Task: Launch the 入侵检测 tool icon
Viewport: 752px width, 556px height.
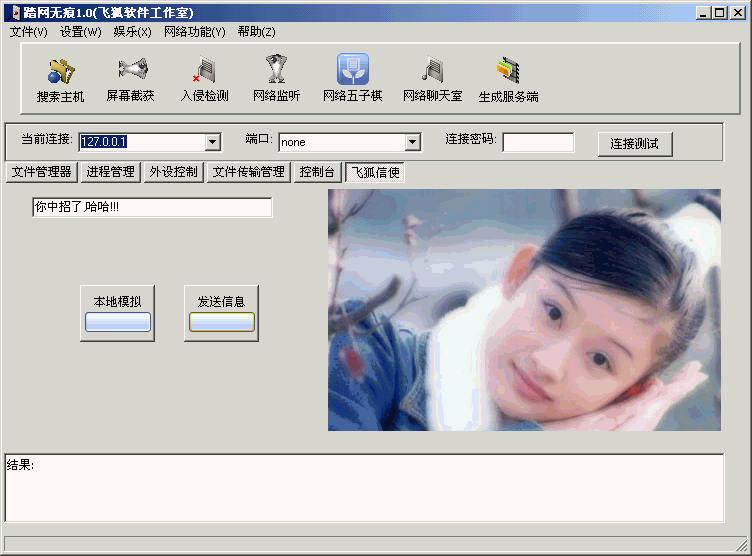Action: coord(205,70)
